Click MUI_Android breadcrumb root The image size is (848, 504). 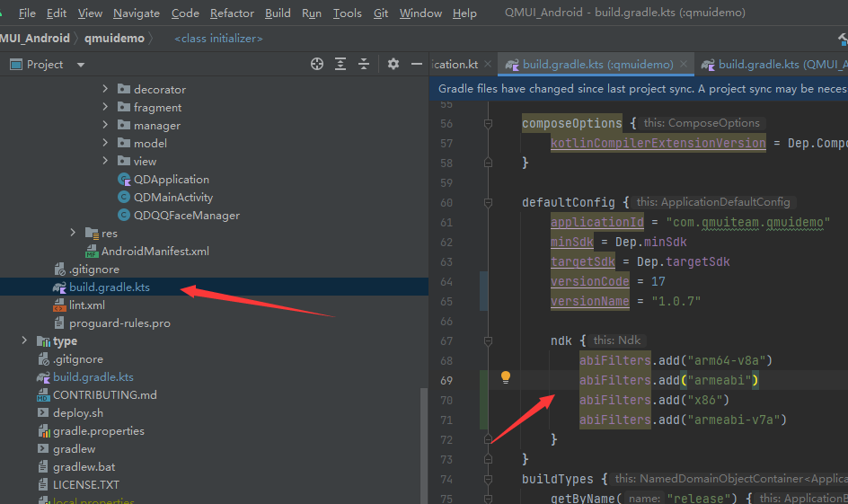pyautogui.click(x=35, y=39)
